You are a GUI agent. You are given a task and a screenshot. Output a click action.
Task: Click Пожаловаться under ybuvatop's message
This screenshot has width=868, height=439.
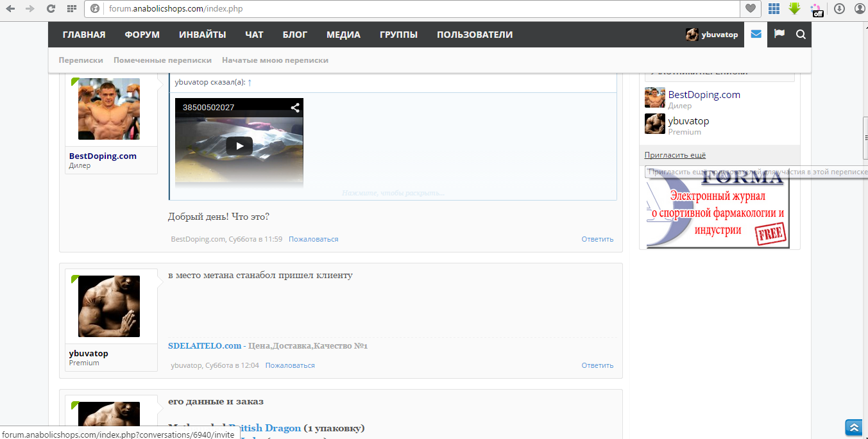click(290, 365)
